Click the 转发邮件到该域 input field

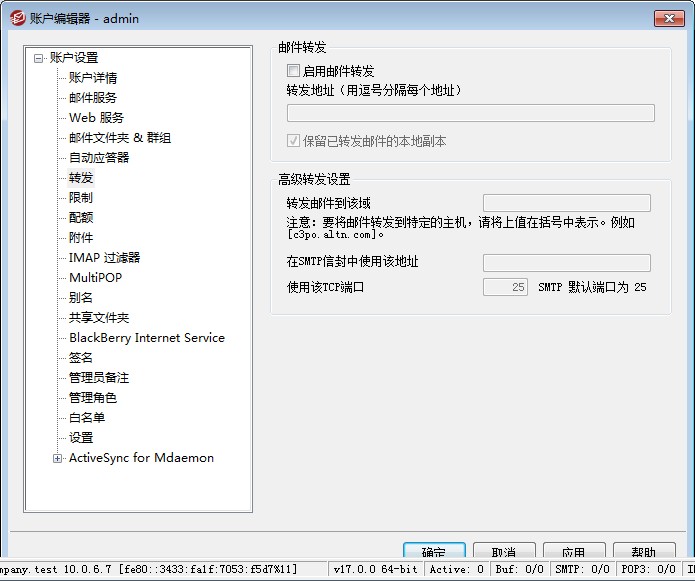(x=566, y=203)
